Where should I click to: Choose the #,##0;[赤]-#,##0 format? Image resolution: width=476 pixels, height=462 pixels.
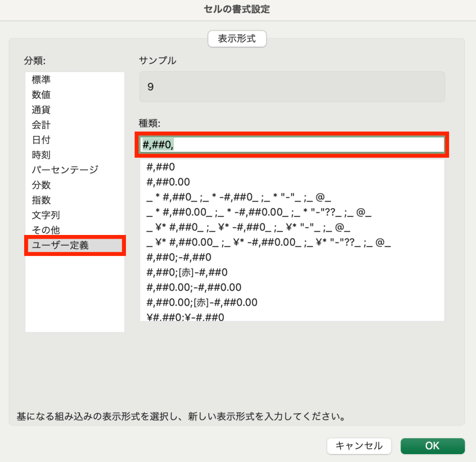point(187,272)
